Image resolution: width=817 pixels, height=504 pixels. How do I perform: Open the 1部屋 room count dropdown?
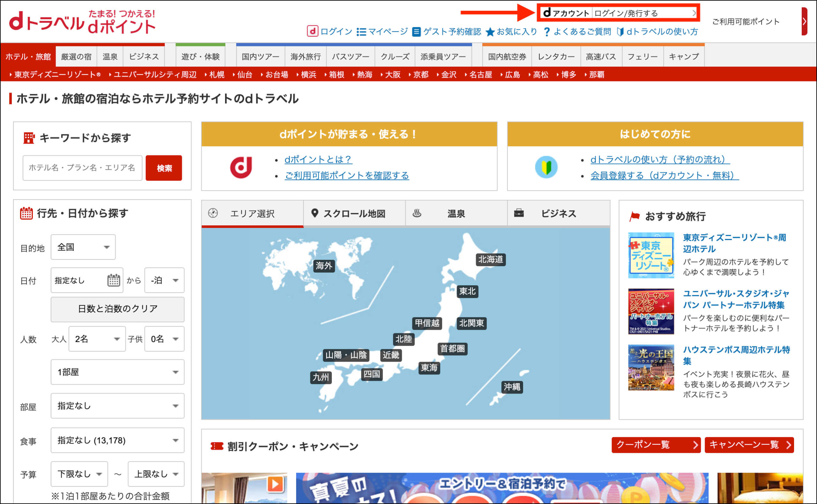click(x=117, y=372)
